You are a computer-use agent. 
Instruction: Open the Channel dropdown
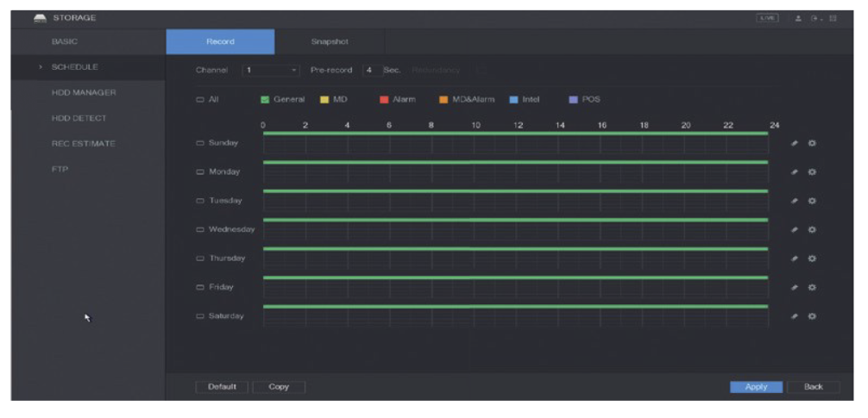(270, 69)
